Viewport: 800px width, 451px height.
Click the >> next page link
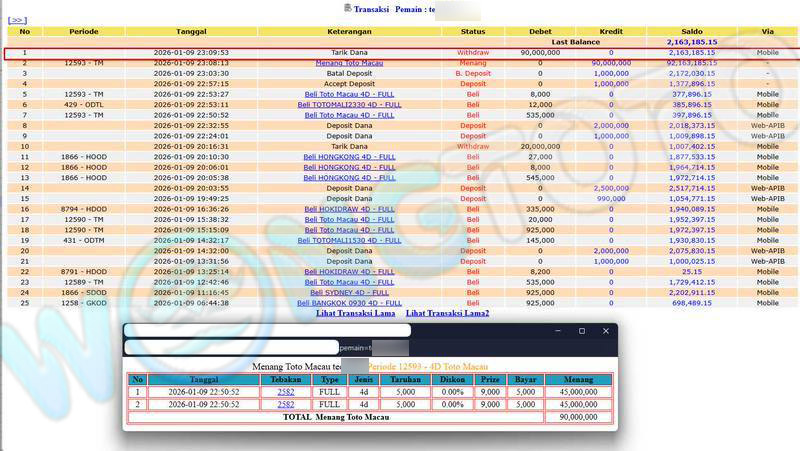[x=17, y=20]
